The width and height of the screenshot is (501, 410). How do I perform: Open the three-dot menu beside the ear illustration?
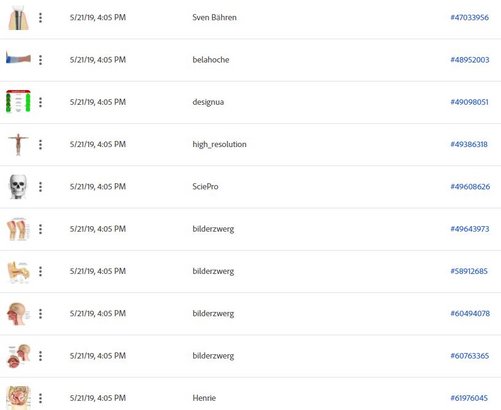40,271
